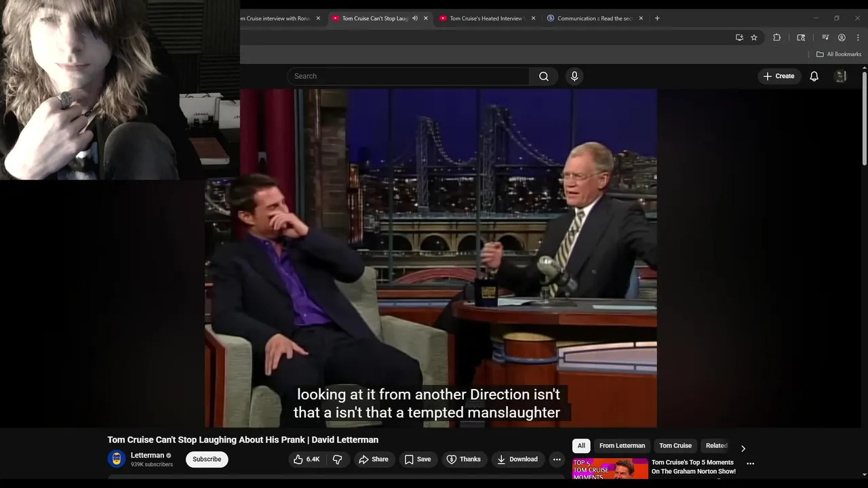Image resolution: width=868 pixels, height=488 pixels.
Task: Bookmark this page with star icon
Action: (754, 37)
